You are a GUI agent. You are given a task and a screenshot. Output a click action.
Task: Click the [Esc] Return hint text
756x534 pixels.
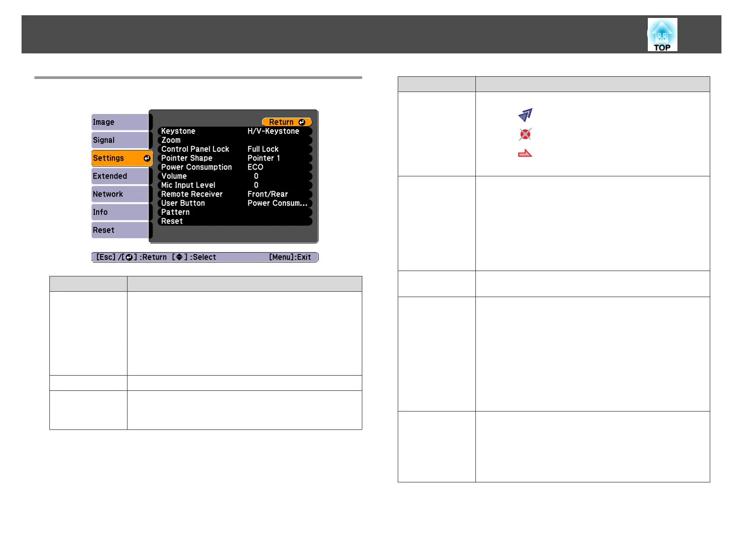131,257
